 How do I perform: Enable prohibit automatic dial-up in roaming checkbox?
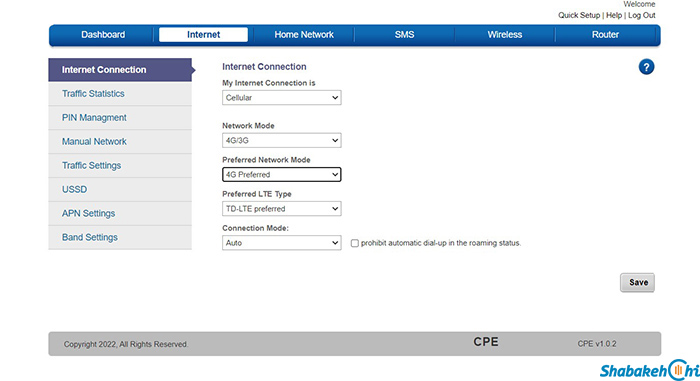click(x=354, y=243)
